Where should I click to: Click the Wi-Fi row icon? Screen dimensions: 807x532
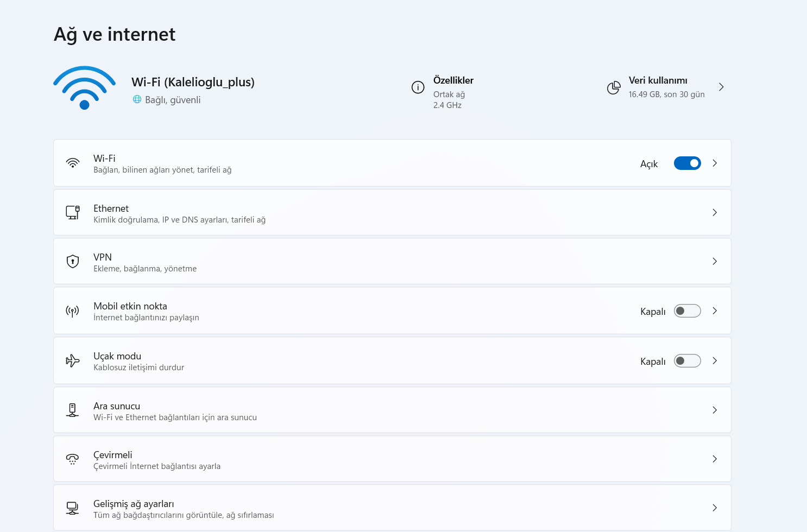(x=73, y=163)
